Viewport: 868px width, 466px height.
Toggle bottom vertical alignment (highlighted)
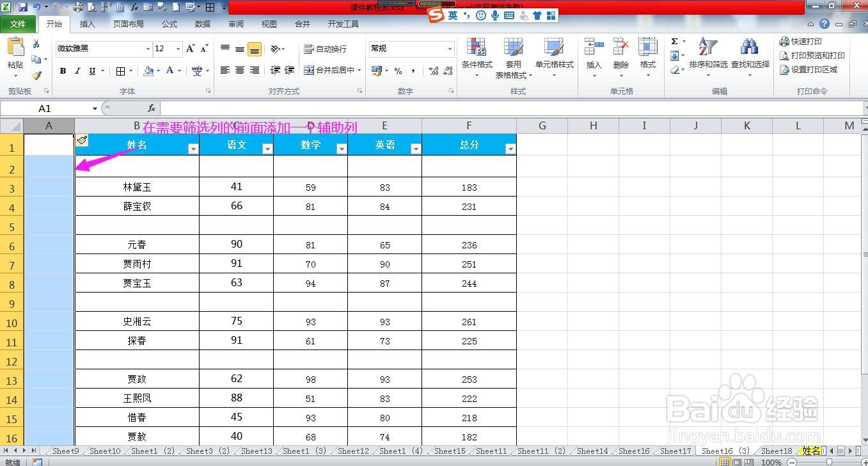[255, 49]
